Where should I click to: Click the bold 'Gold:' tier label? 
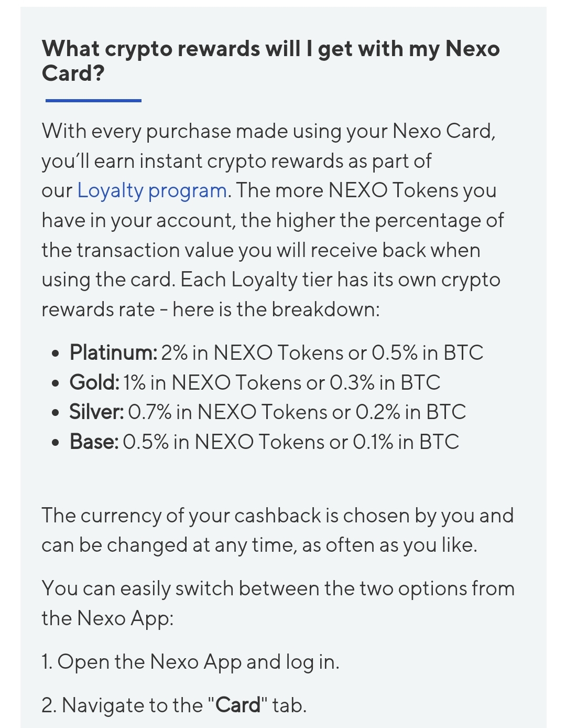coord(94,382)
